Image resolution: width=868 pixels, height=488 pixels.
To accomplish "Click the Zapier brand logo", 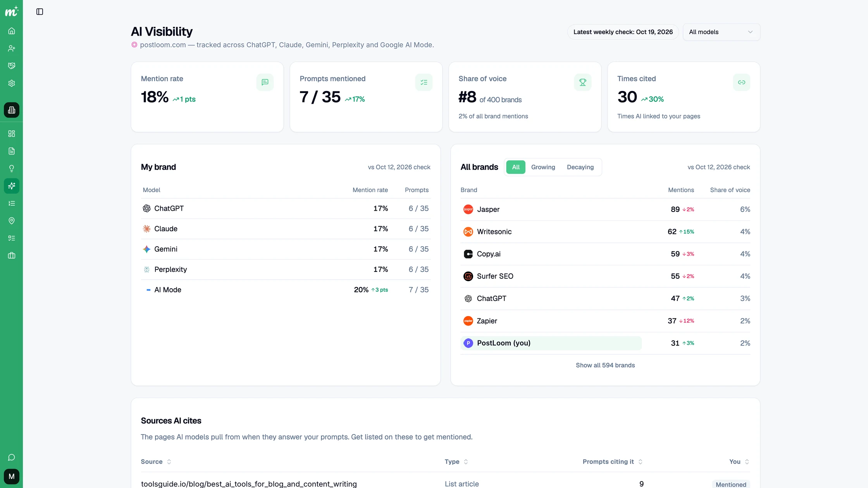I will tap(468, 321).
